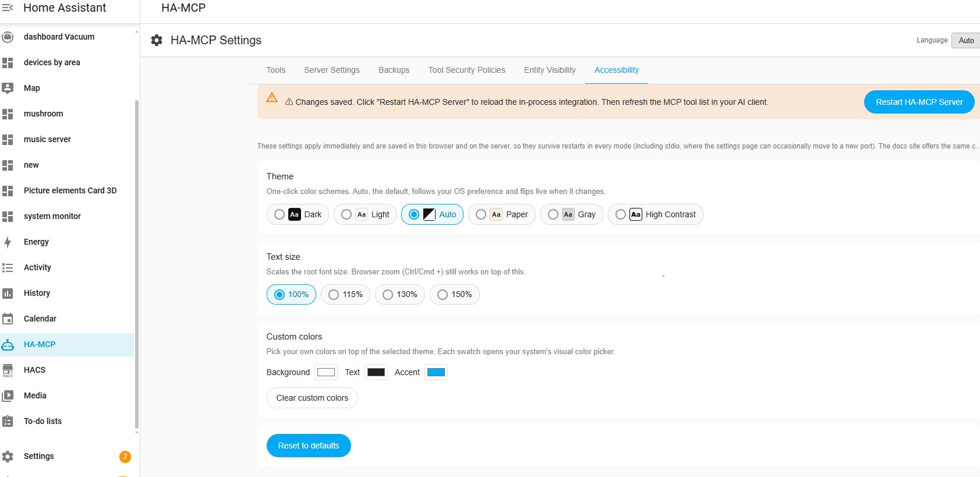Switch to the Server Settings tab

click(332, 70)
